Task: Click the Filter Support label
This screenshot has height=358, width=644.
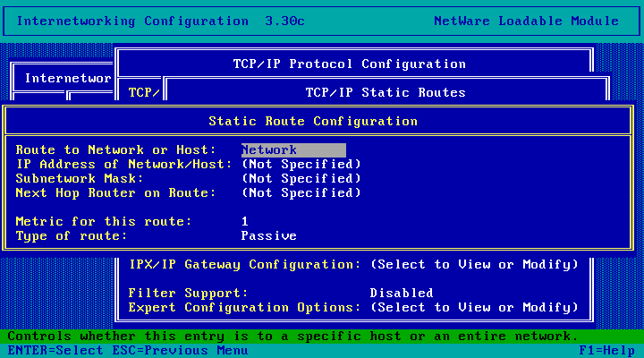Action: (189, 293)
